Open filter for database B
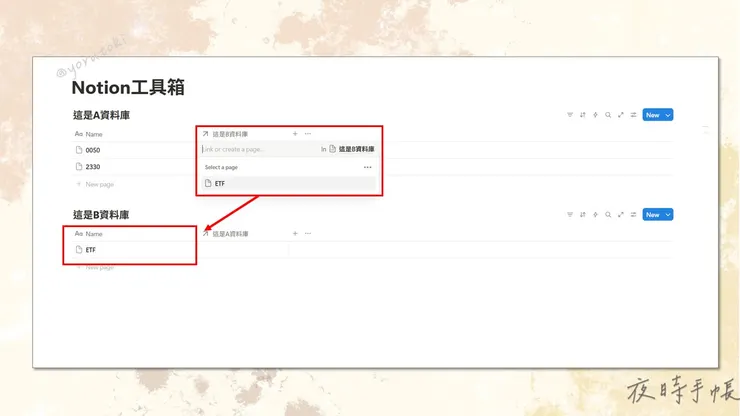 click(570, 214)
